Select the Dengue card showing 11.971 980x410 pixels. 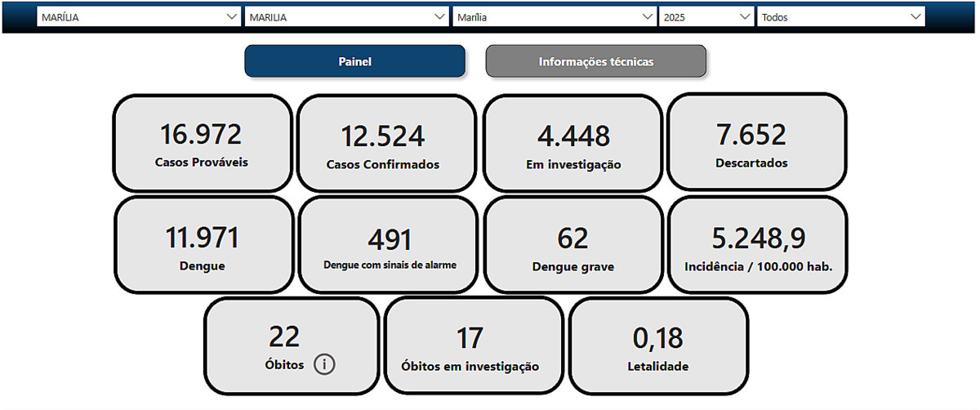pyautogui.click(x=203, y=245)
